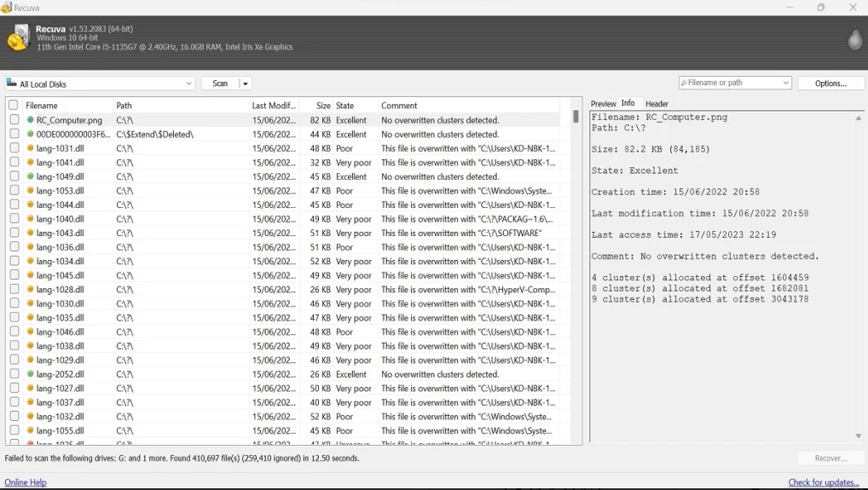Screen dimensions: 868x490
Task: Click the green status dot for 00DE000000003F6 file
Action: pos(31,134)
